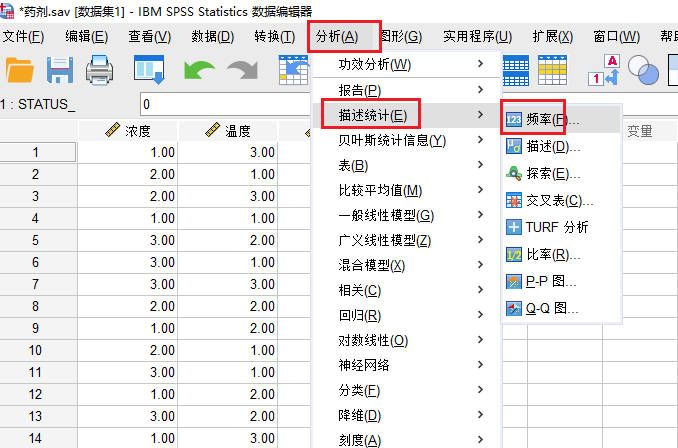
Task: Open Q-Q 图 plot option
Action: pos(552,309)
